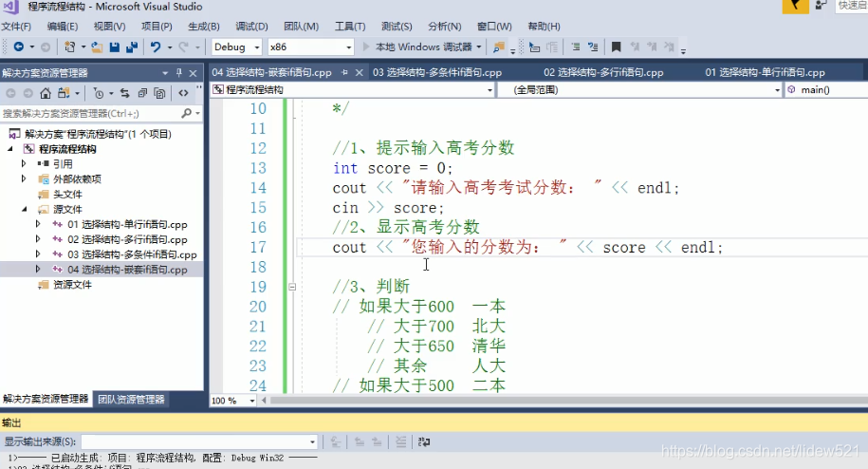Open the Solution Explorer window options arrow

[165, 72]
